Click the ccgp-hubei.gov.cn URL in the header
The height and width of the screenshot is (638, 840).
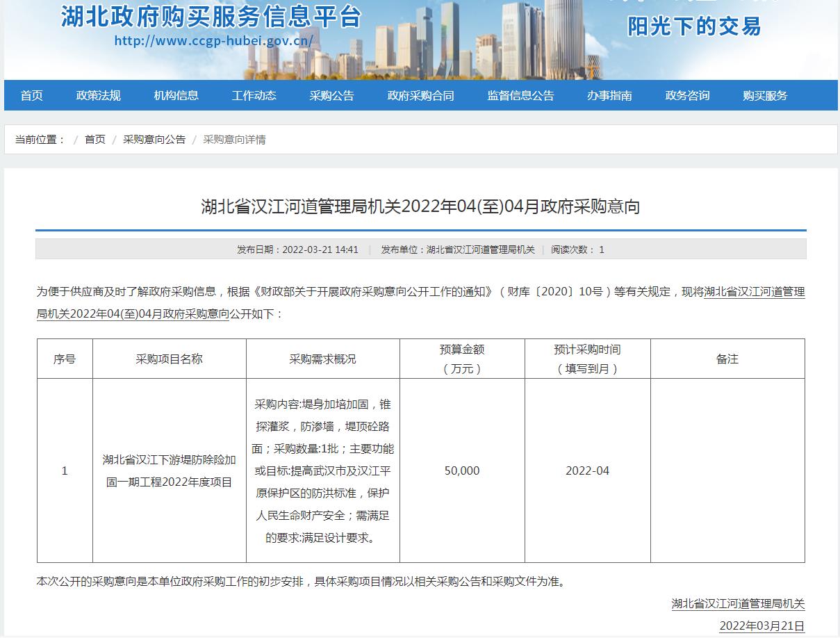tap(213, 40)
